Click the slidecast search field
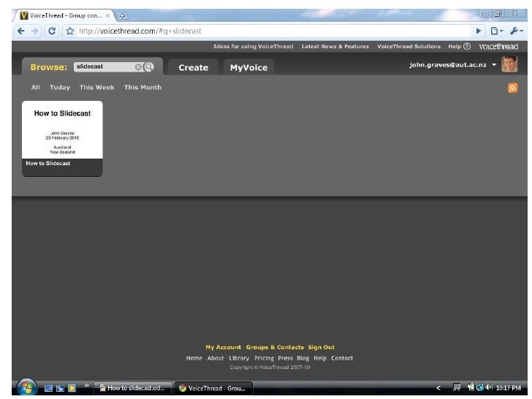Screen dimensions: 532x399 pyautogui.click(x=104, y=66)
